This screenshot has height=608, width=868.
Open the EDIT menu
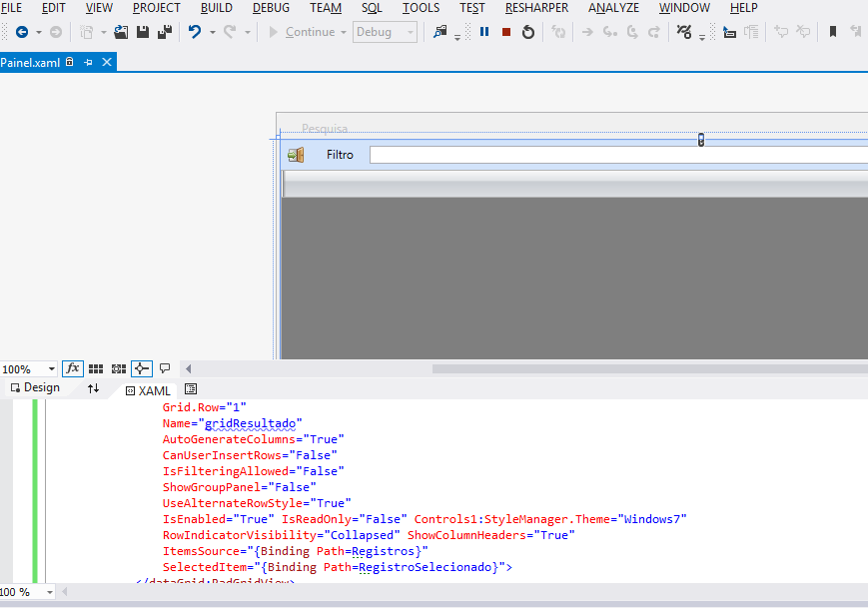pyautogui.click(x=54, y=8)
